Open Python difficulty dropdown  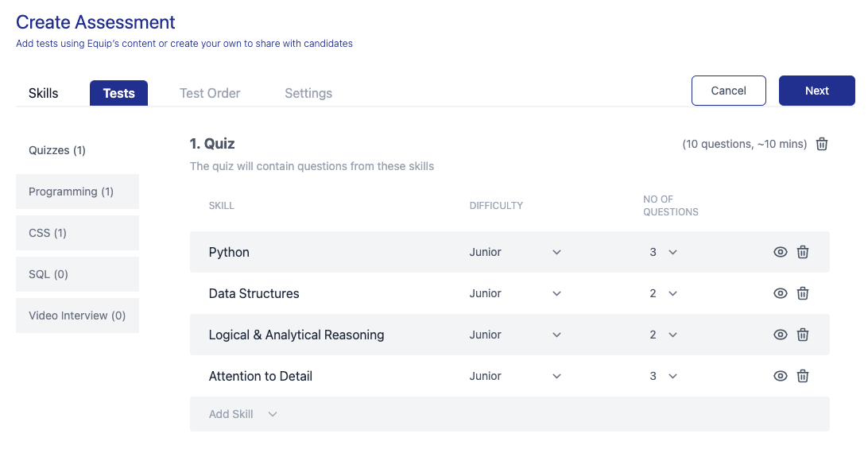point(515,252)
